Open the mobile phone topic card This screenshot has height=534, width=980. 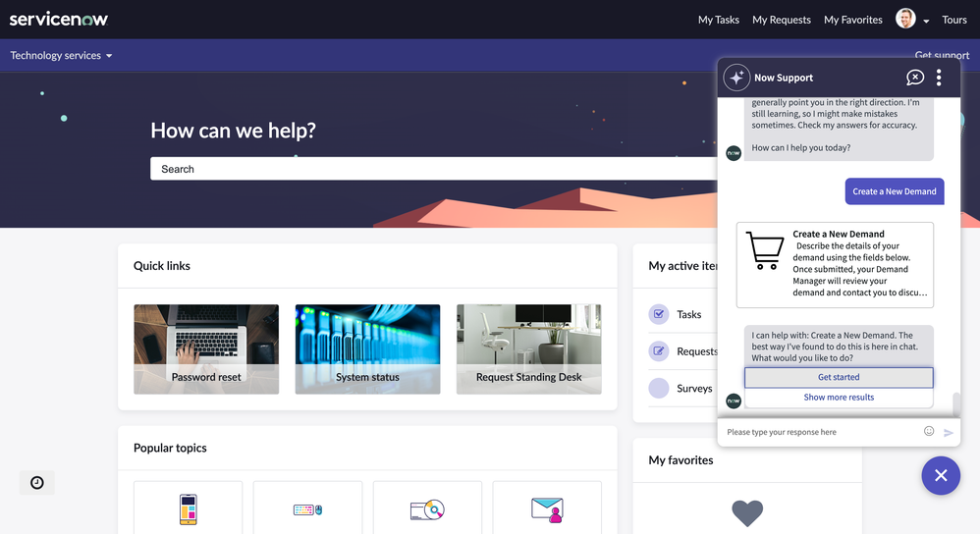(189, 508)
